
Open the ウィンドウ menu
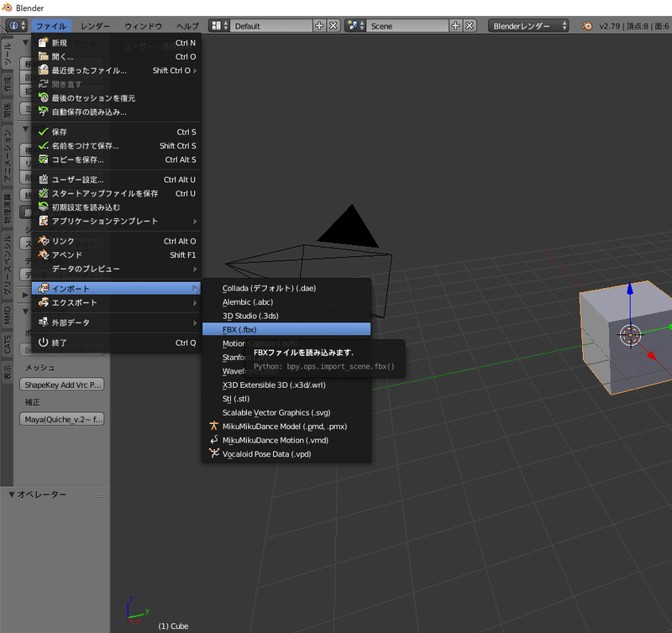click(x=143, y=26)
